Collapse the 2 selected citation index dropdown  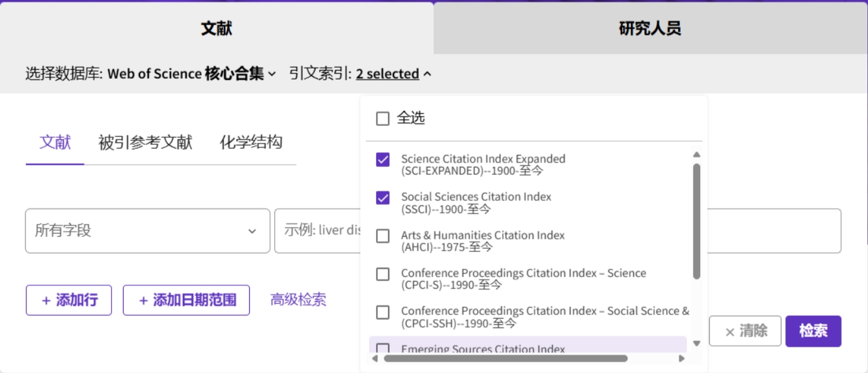(x=394, y=74)
